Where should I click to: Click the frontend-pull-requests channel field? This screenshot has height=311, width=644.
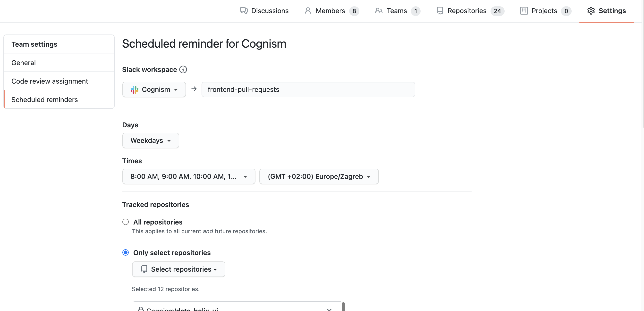click(x=308, y=89)
